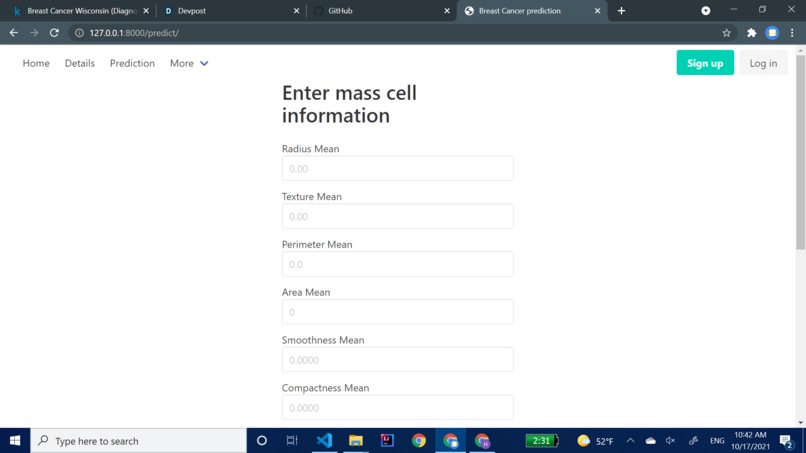Launch Visual Studio Code from taskbar
The height and width of the screenshot is (453, 806).
click(x=324, y=441)
